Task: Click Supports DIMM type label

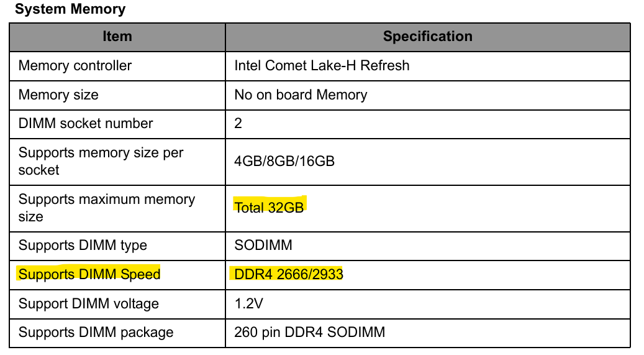Action: (x=83, y=246)
